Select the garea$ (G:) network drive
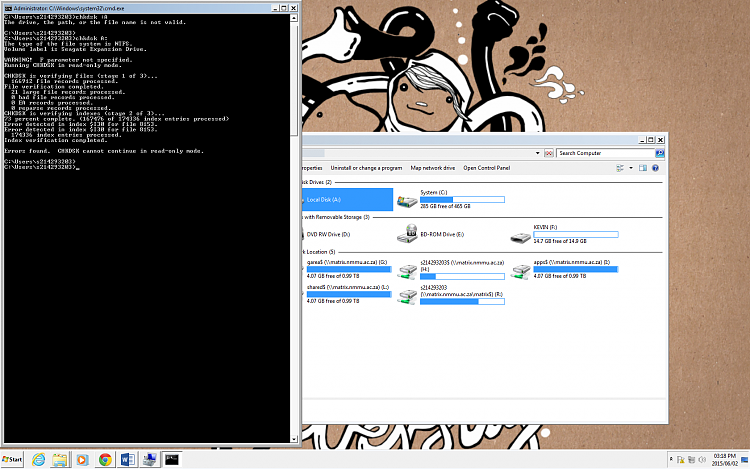The image size is (750, 469). (347, 269)
